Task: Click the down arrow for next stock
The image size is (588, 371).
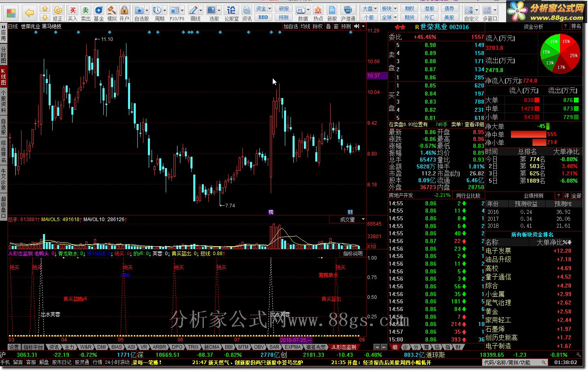Action: [45, 17]
